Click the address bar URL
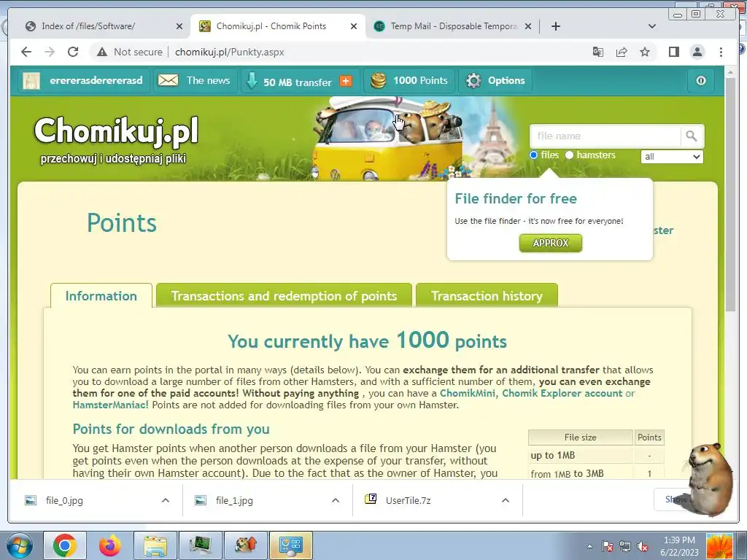The height and width of the screenshot is (560, 747). (x=229, y=52)
